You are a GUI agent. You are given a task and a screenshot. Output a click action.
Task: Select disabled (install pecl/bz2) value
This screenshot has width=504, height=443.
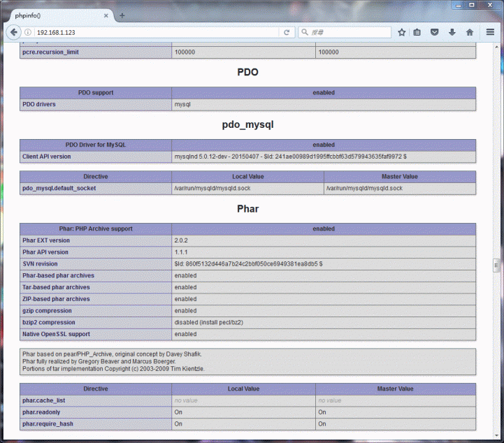point(208,322)
